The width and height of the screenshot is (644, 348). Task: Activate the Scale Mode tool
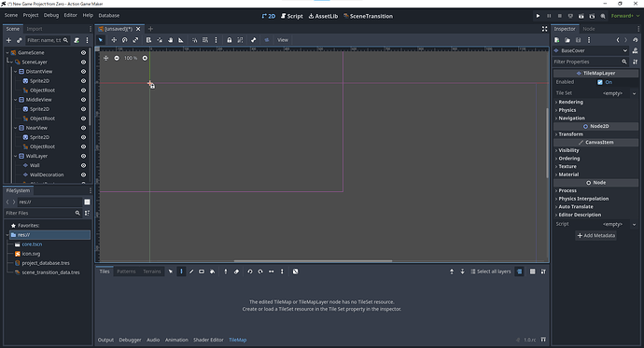click(x=135, y=40)
